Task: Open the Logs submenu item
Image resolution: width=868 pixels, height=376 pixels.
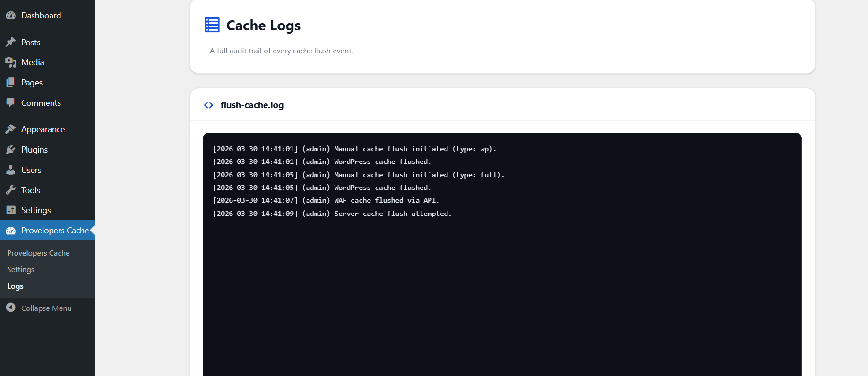Action: pos(15,286)
